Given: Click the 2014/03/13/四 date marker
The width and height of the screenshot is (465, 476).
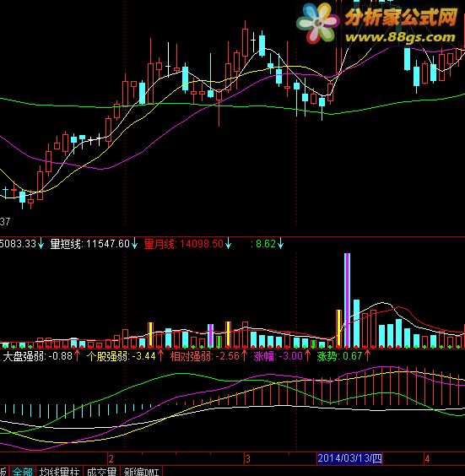Looking at the screenshot, I should (349, 458).
